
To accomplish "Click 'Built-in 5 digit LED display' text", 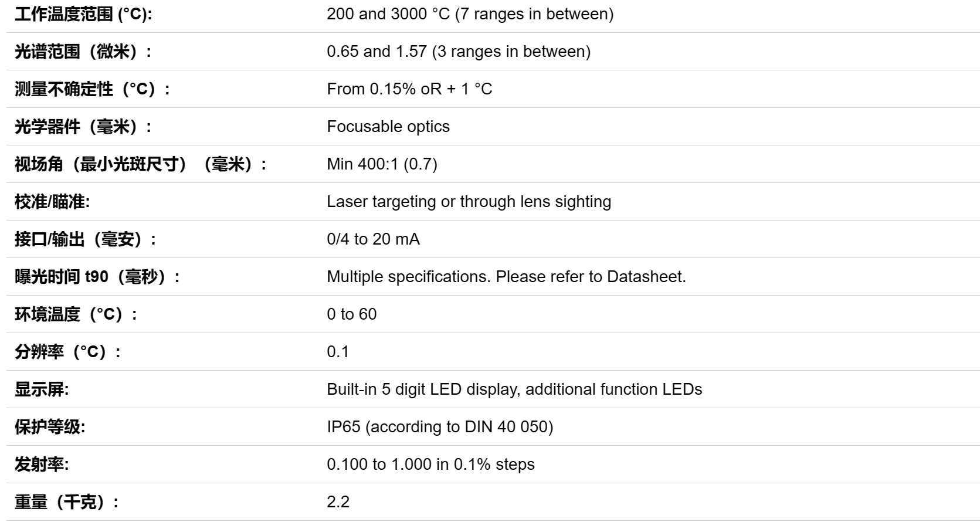I will (423, 389).
